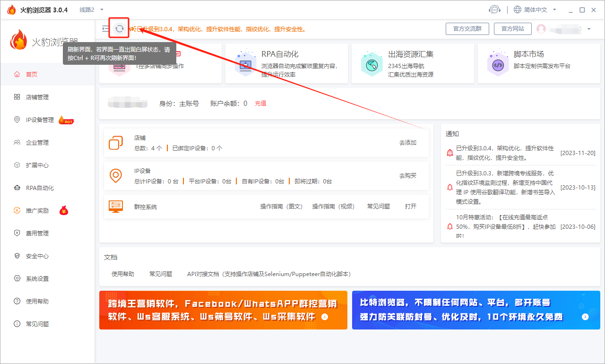Click the question mark icon beside 使用帮助
Screen dimensions: 605x364
click(x=17, y=301)
